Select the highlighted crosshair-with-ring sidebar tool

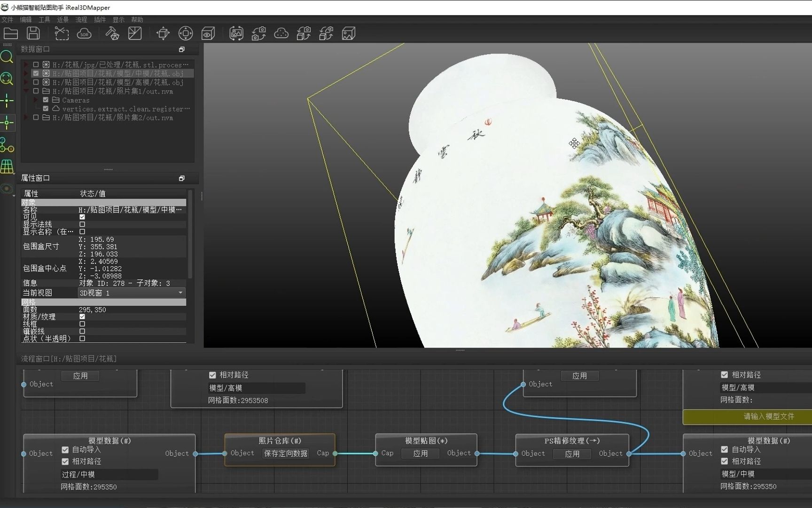7,123
